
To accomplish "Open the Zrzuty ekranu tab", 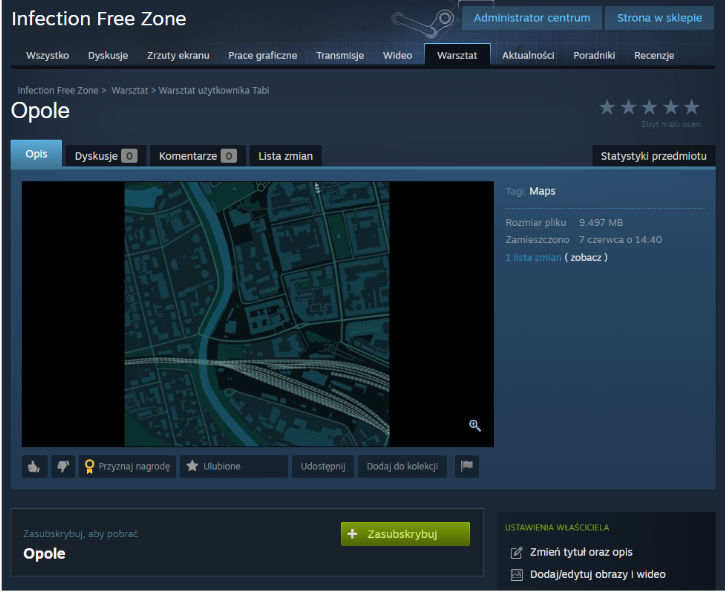I will tap(178, 55).
